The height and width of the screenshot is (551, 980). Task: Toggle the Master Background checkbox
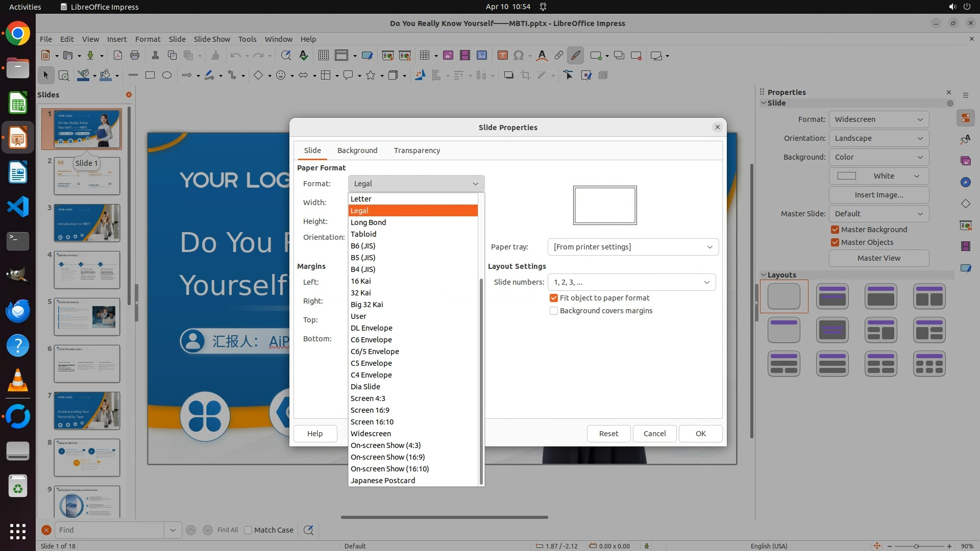click(x=835, y=230)
